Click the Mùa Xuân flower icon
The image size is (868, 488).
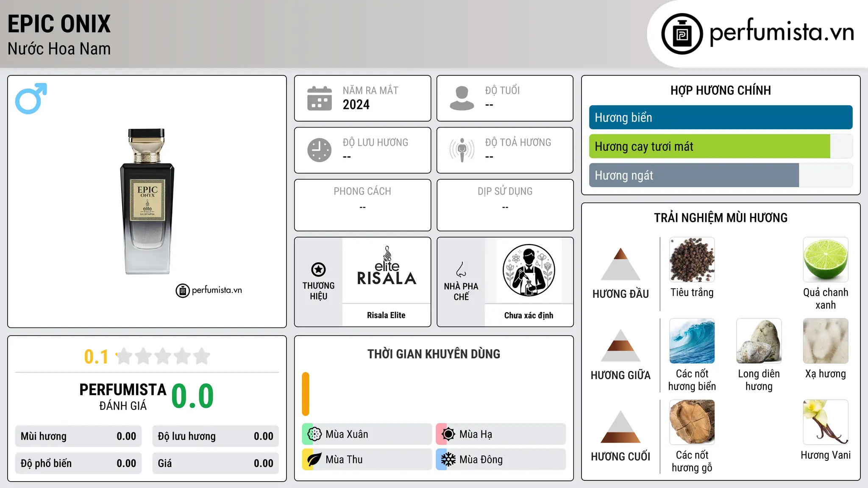[x=314, y=434]
